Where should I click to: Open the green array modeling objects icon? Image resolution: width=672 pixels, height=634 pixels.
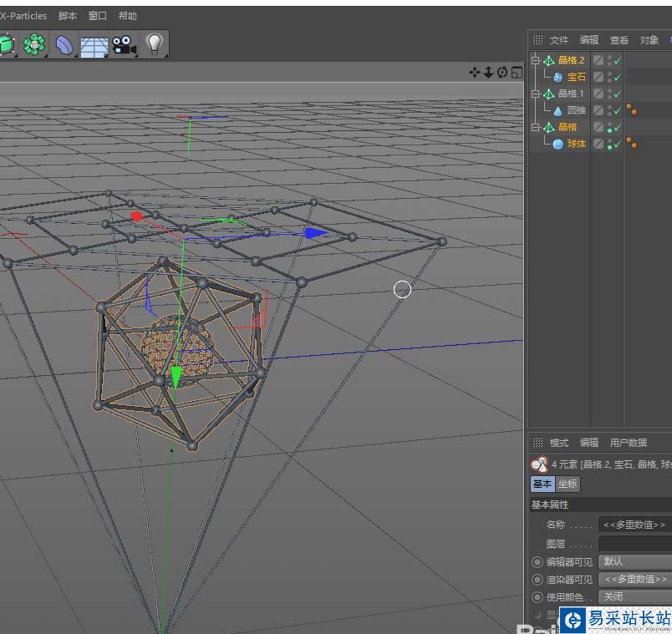coord(34,45)
